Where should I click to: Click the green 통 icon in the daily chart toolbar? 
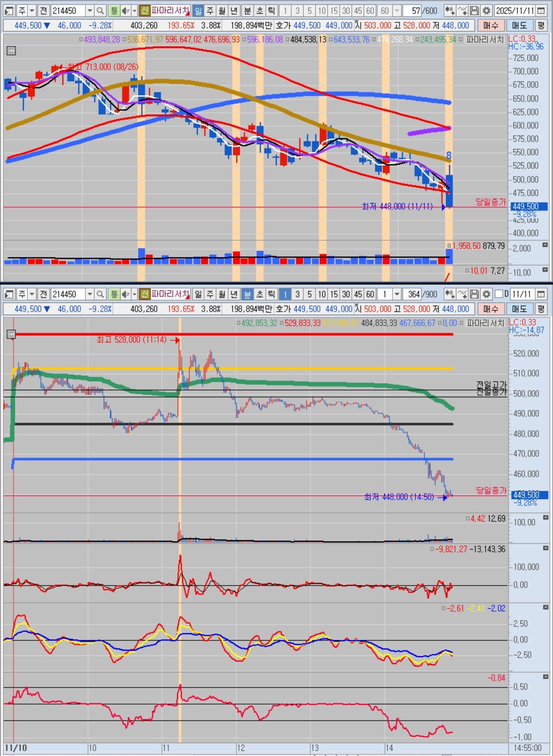[114, 11]
